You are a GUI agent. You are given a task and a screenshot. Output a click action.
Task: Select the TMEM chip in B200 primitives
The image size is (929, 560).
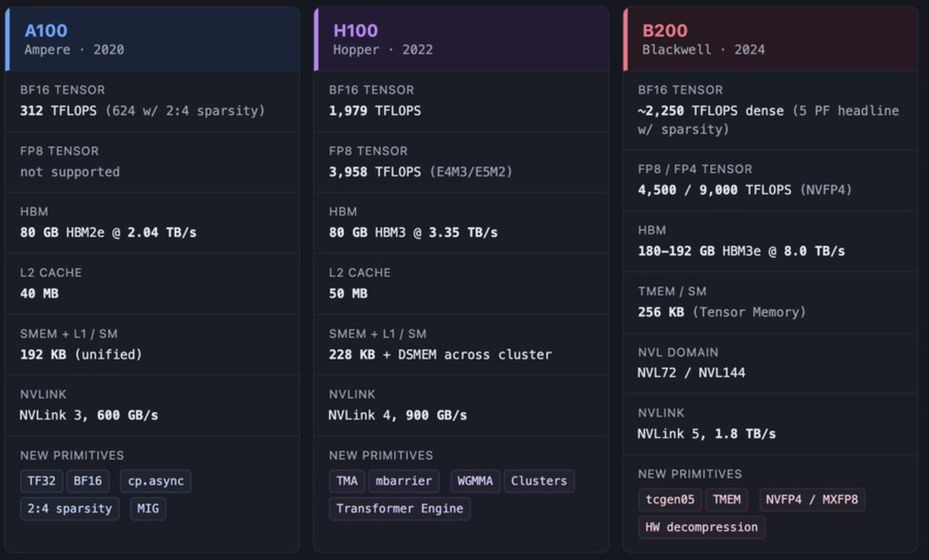click(726, 499)
